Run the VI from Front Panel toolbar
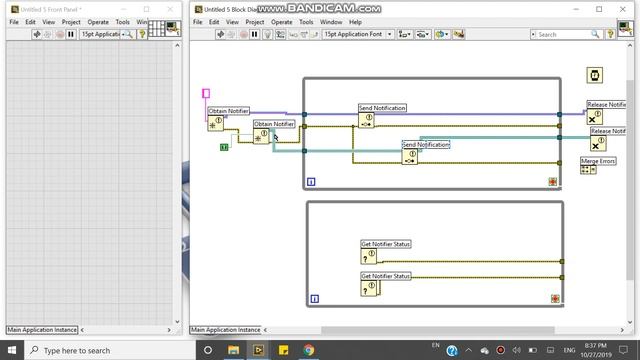 (37, 34)
